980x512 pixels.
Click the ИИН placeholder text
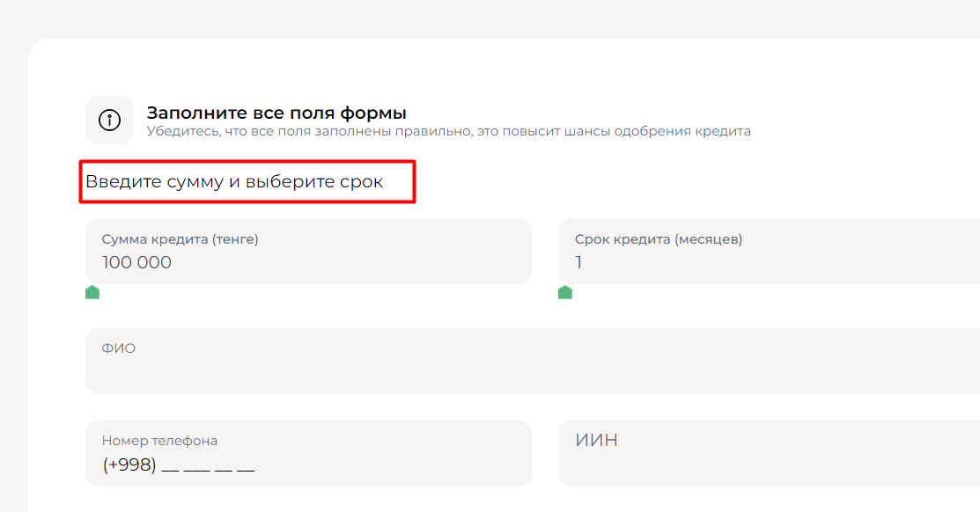(x=596, y=440)
